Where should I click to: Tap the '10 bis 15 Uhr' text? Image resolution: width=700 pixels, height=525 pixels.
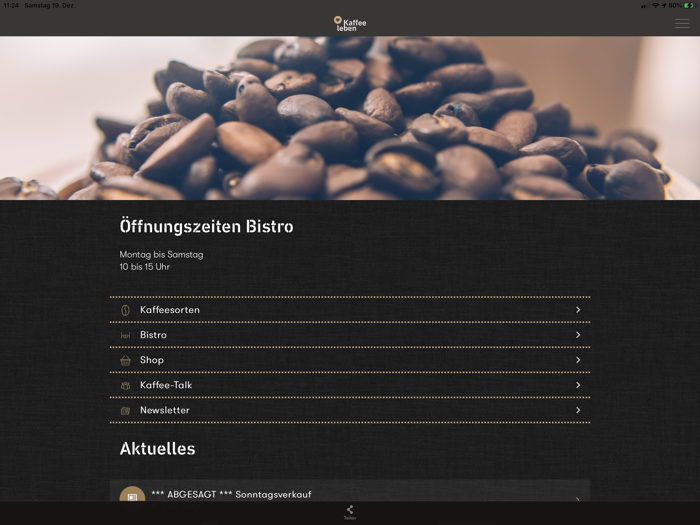pos(145,267)
